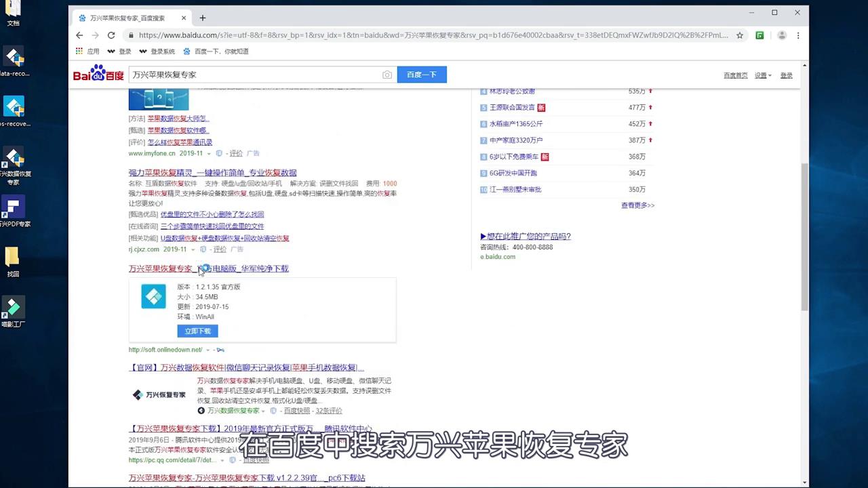Open the 应用 apps bookmark
868x488 pixels.
[x=87, y=52]
